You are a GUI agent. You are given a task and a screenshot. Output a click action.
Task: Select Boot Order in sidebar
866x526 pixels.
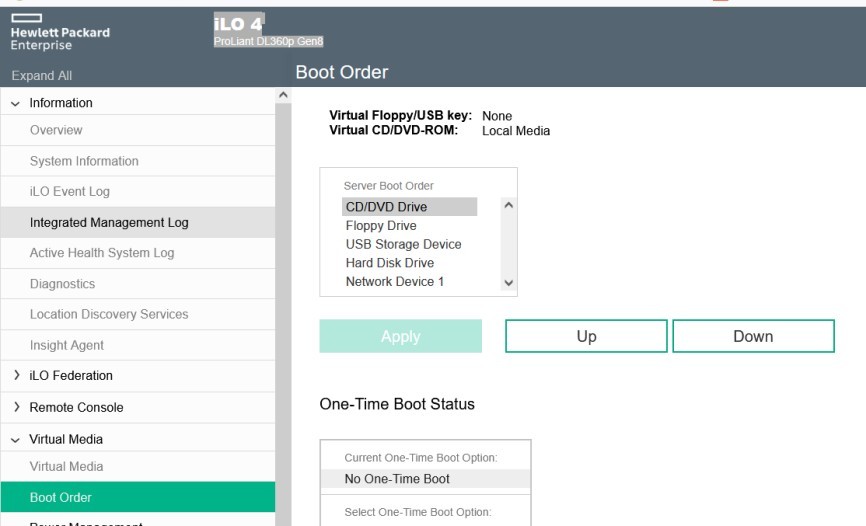[x=60, y=497]
